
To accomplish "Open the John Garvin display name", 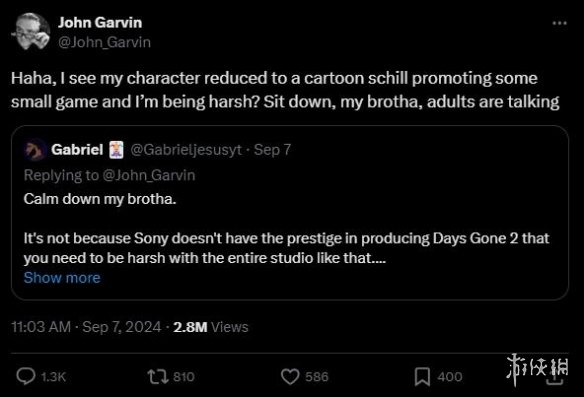I will 100,23.
